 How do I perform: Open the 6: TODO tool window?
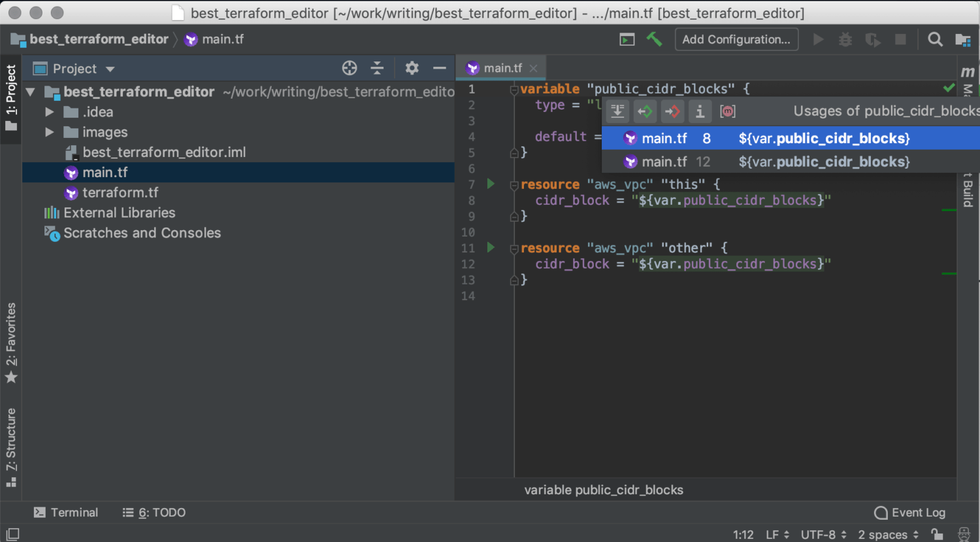pyautogui.click(x=154, y=513)
